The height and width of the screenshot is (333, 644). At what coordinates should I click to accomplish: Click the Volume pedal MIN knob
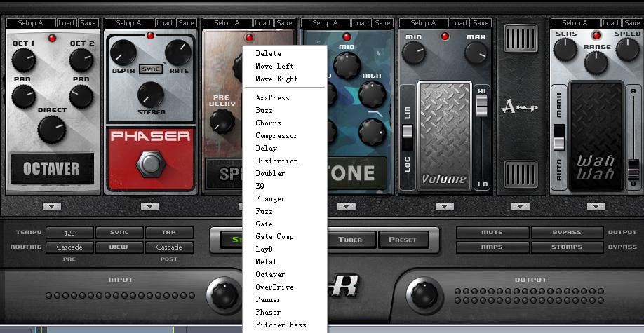pyautogui.click(x=412, y=52)
